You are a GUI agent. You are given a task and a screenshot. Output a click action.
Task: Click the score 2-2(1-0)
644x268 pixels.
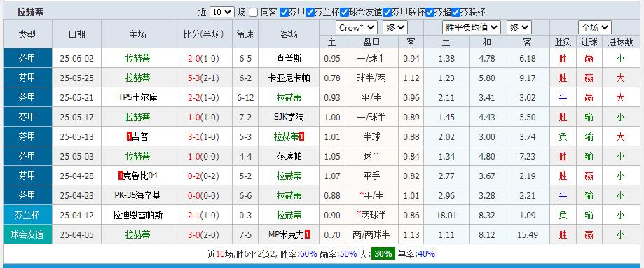(x=203, y=98)
